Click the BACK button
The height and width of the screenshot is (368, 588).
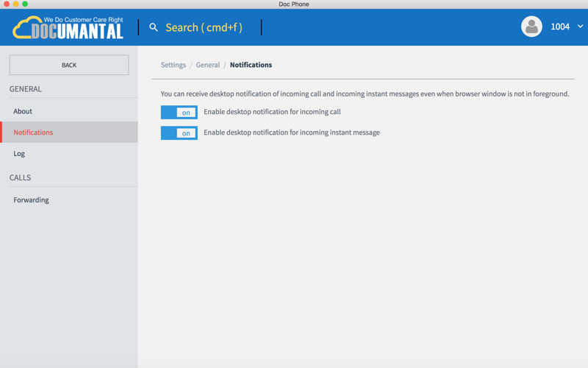pos(69,65)
